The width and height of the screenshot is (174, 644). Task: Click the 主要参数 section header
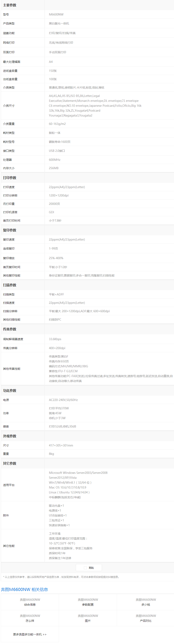[x=10, y=5]
